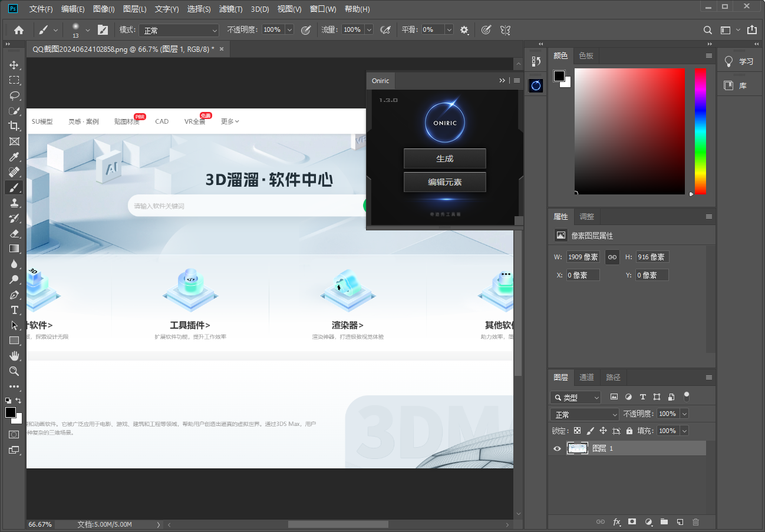Select the Horizontal Type tool

pos(14,310)
